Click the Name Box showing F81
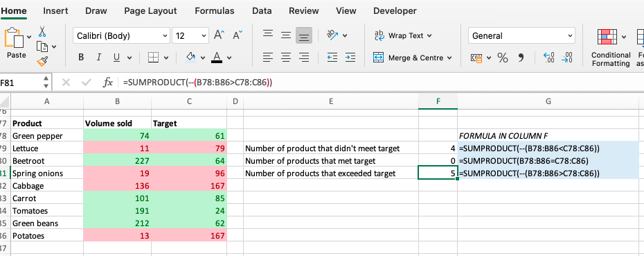The width and height of the screenshot is (644, 256). click(21, 83)
